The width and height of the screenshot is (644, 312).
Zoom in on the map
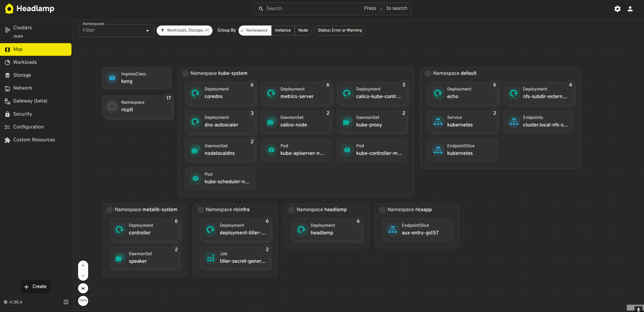click(x=83, y=266)
